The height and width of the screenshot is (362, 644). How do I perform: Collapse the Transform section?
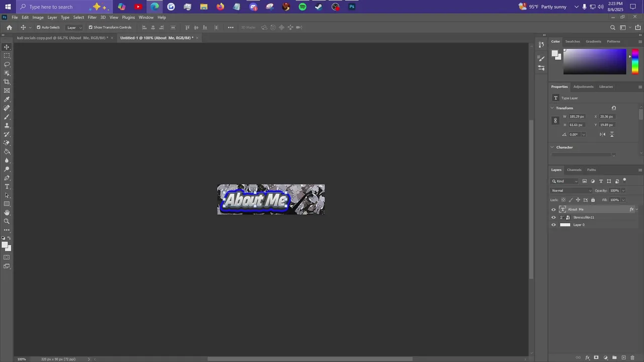click(x=552, y=108)
